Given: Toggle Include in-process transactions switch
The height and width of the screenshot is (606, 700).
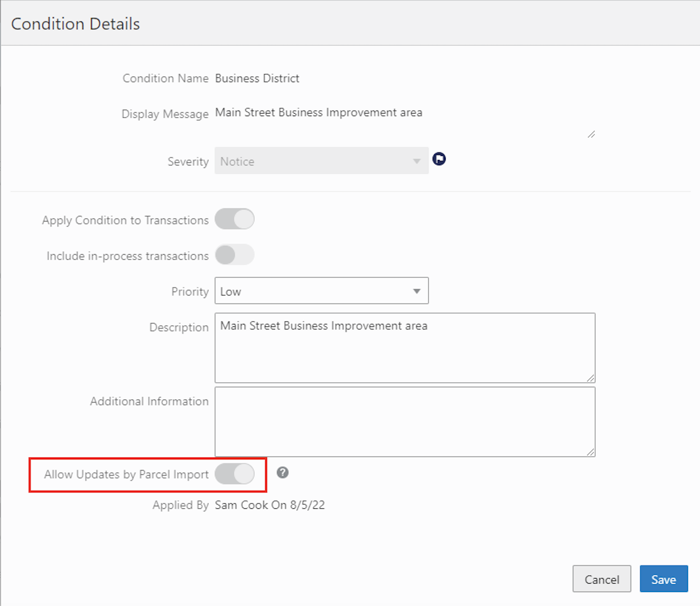Looking at the screenshot, I should click(235, 255).
